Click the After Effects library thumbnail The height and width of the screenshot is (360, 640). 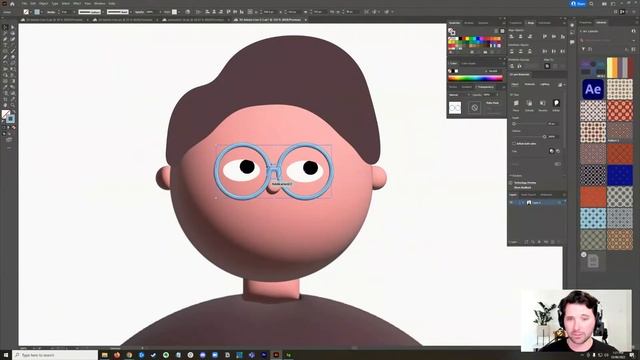coord(593,89)
